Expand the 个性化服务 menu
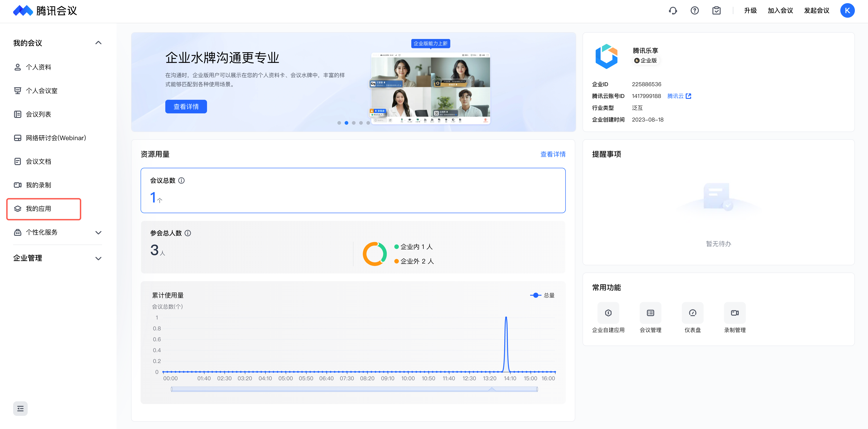The height and width of the screenshot is (429, 868). (98, 233)
